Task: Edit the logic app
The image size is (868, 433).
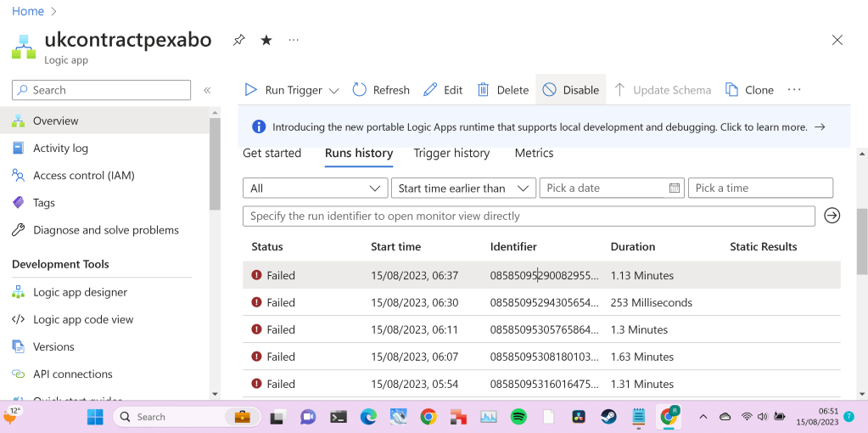Action: pyautogui.click(x=443, y=90)
